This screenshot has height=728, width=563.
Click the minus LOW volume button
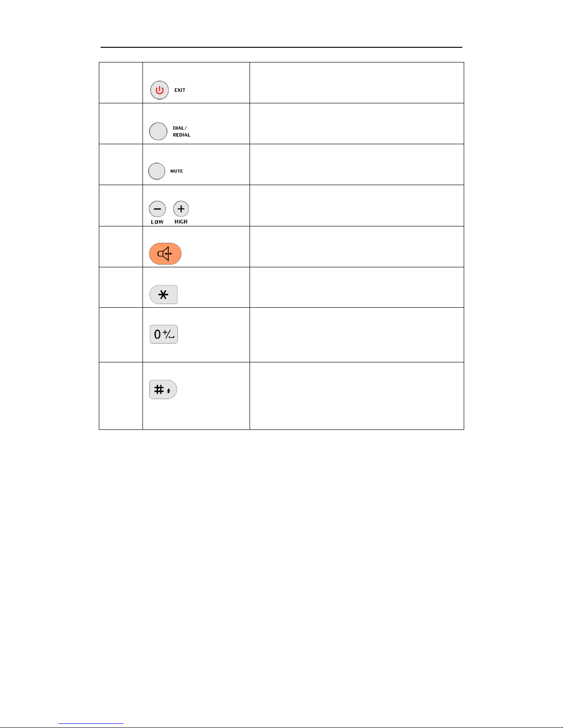coord(157,209)
